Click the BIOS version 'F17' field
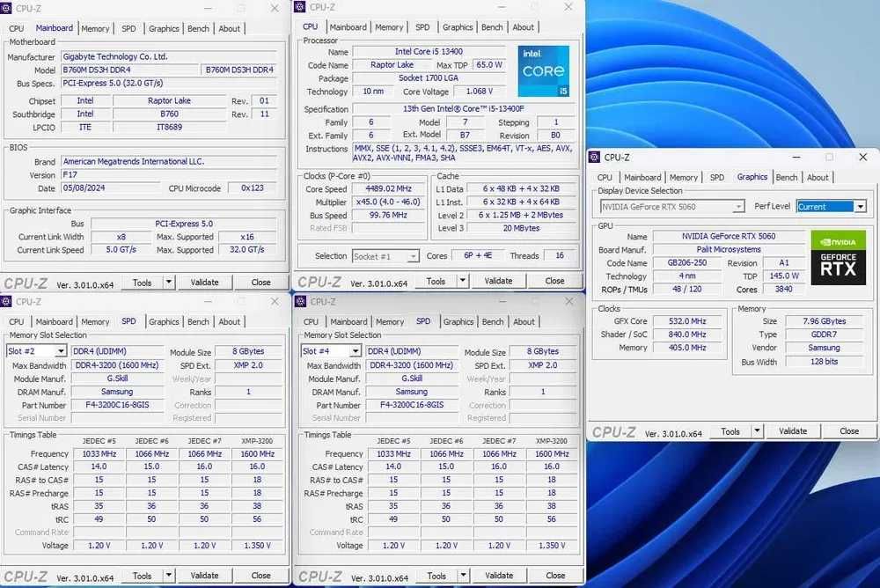 click(x=169, y=174)
